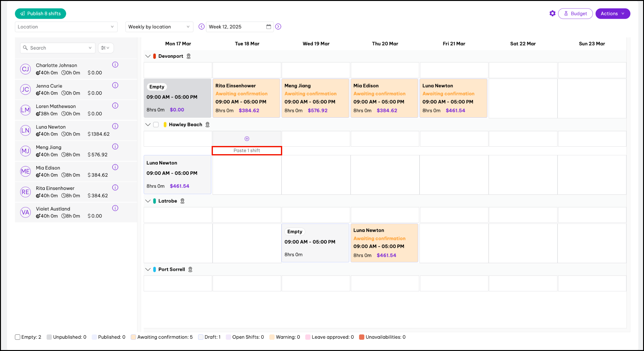Viewport: 644px width, 351px height.
Task: Open Devonport location pin icon
Action: 188,56
